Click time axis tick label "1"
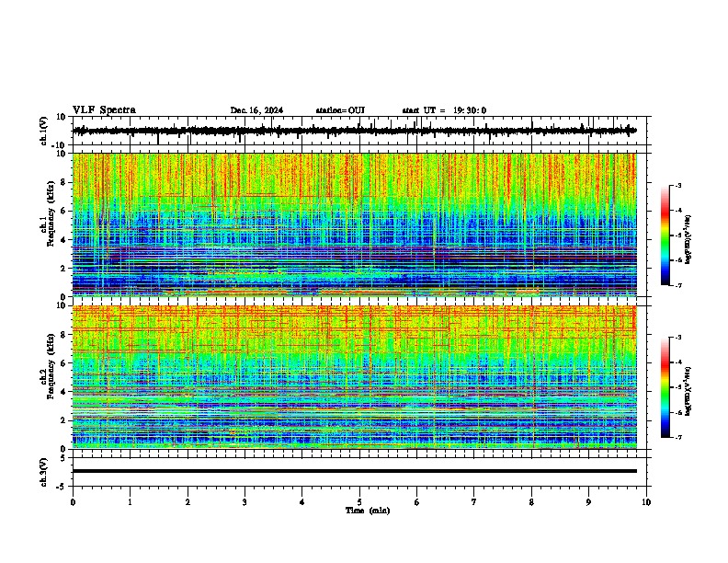Viewport: 728px width, 563px height. coord(130,502)
